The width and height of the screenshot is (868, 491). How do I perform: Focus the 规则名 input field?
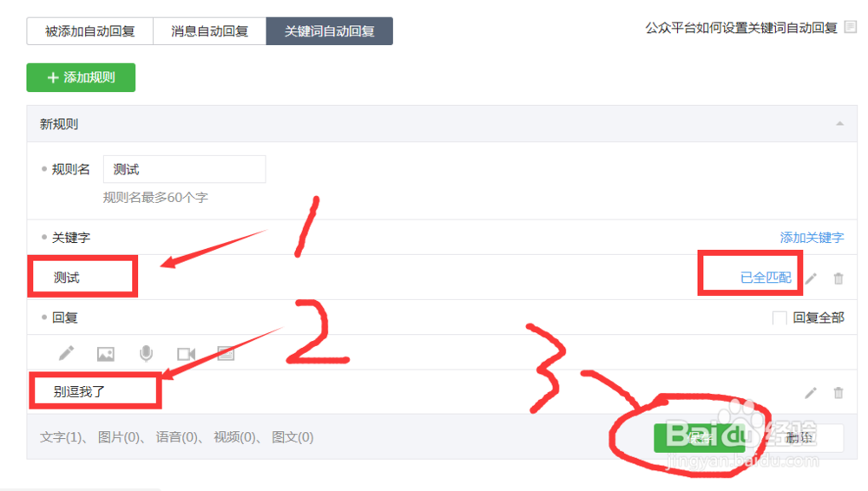coord(184,169)
